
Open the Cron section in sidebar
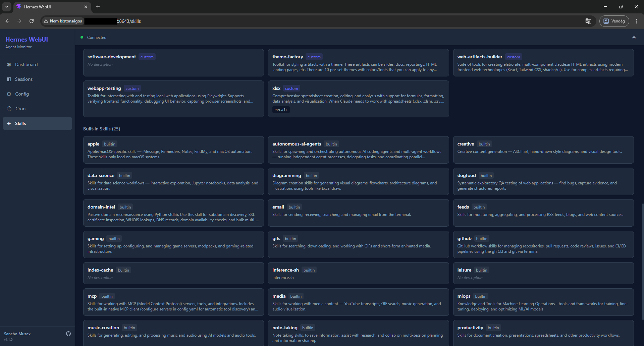click(x=37, y=109)
